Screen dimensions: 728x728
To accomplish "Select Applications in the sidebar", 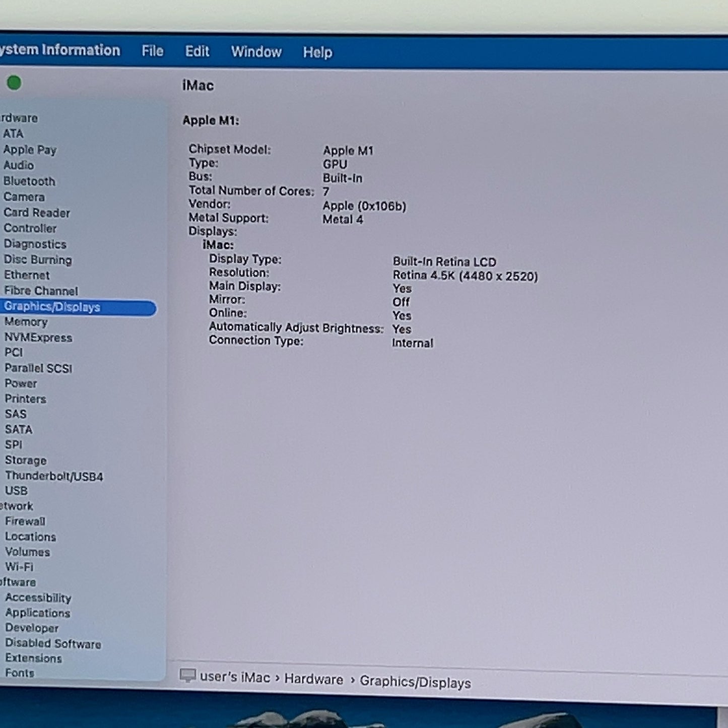I will [x=38, y=613].
